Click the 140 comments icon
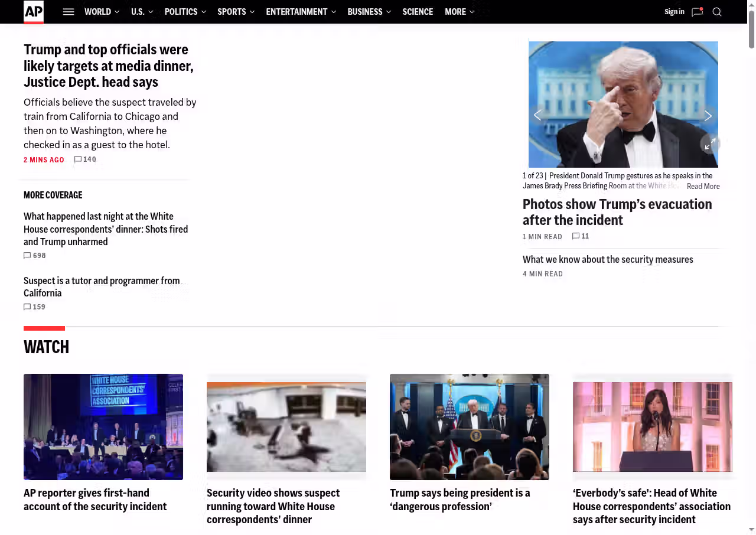 78,159
